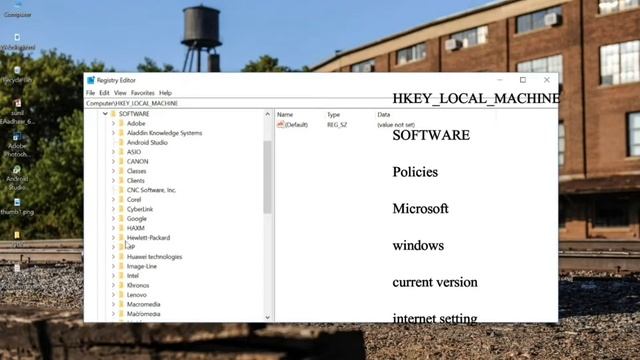Open the File menu
Image resolution: width=640 pixels, height=360 pixels.
coord(91,93)
